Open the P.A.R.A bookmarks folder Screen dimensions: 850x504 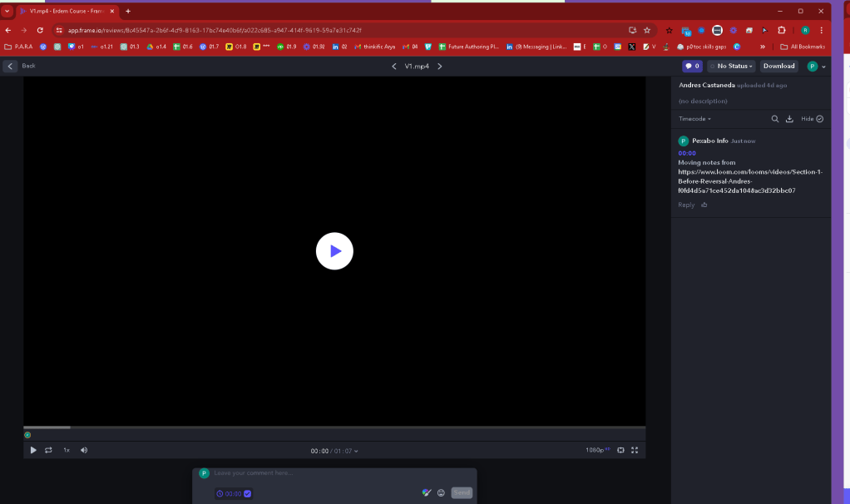(18, 47)
